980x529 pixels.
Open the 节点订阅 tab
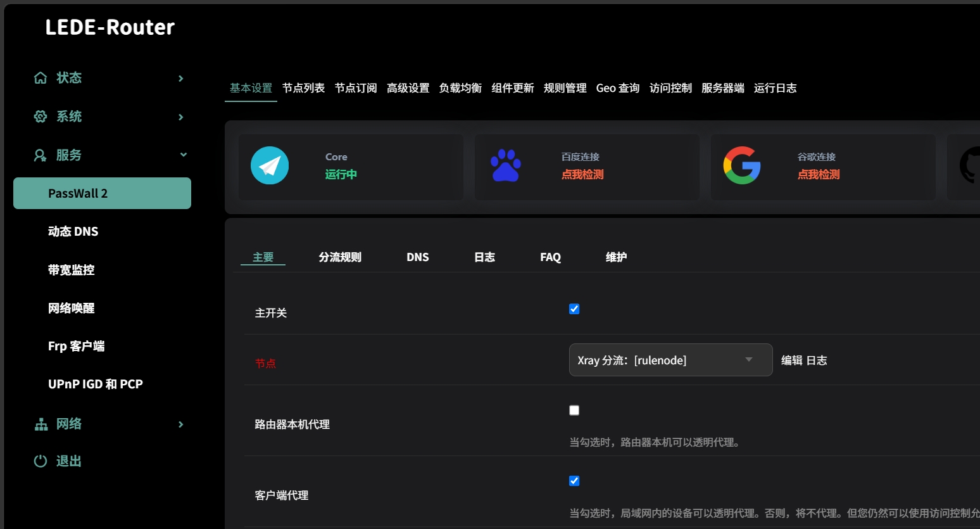tap(356, 88)
